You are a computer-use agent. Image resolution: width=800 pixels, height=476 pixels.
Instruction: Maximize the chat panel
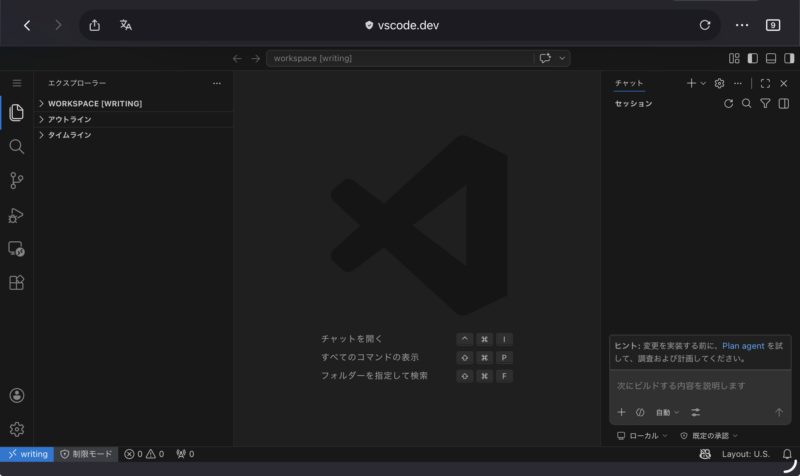coord(765,83)
